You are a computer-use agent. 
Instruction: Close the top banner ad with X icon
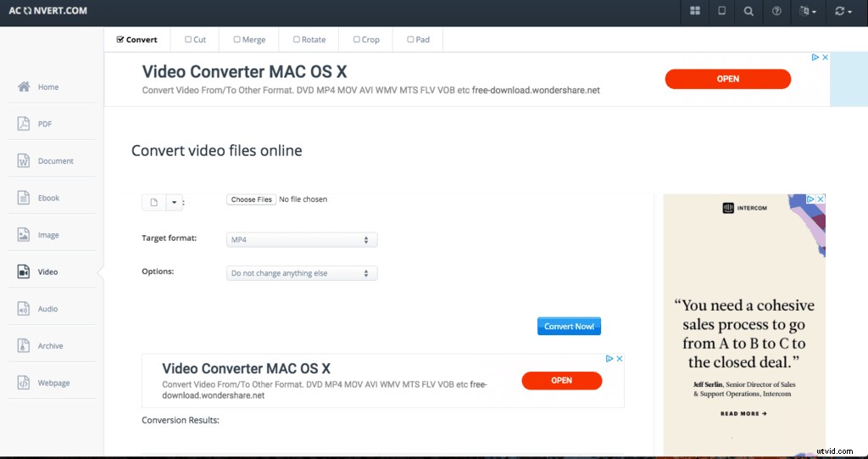click(x=825, y=57)
